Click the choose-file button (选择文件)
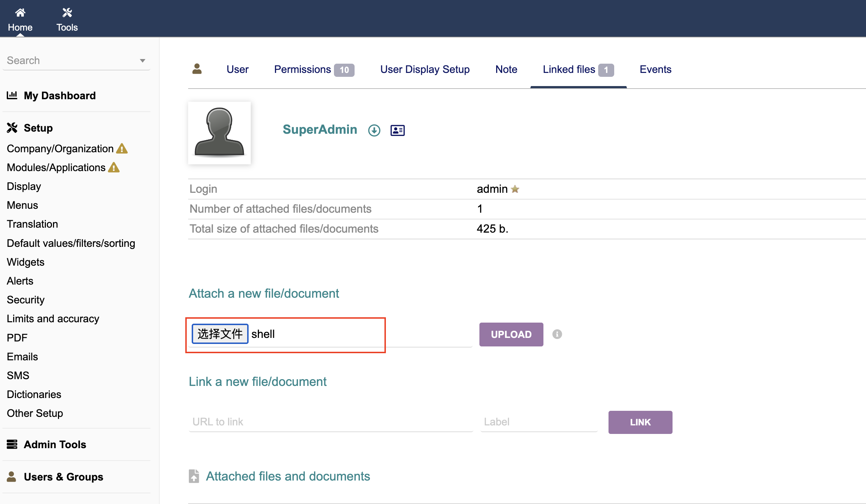Image resolution: width=866 pixels, height=504 pixels. pyautogui.click(x=220, y=334)
